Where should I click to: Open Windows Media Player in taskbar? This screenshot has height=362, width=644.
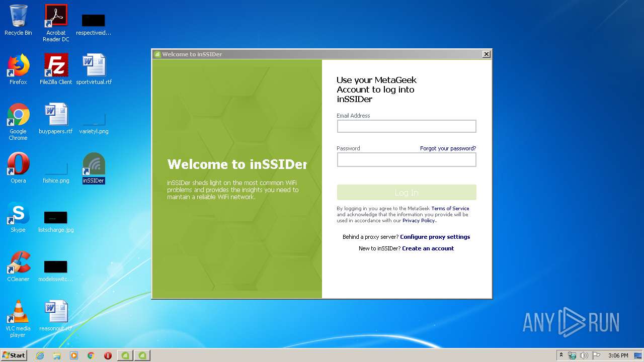pos(74,355)
